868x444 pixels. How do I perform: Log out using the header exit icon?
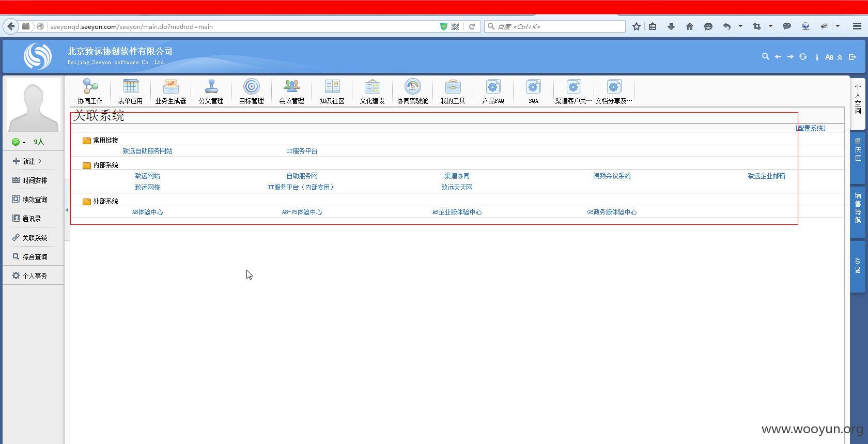coord(853,57)
